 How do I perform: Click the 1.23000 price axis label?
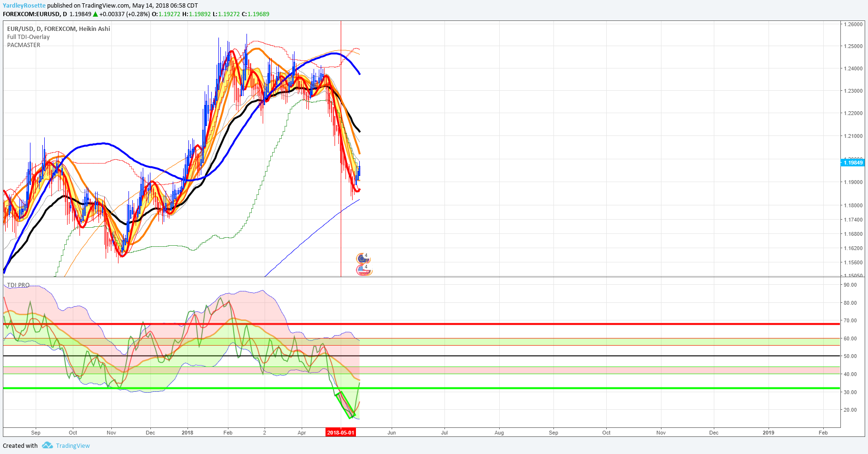(853, 91)
